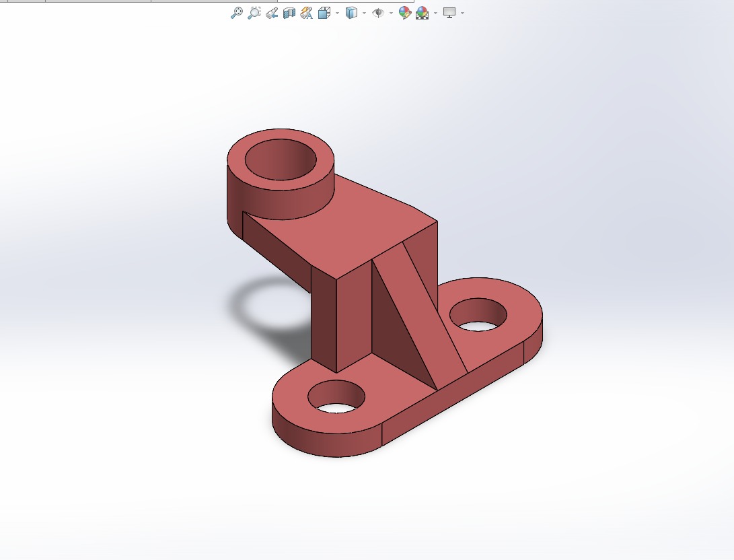Open the View Settings dropdown arrow
The image size is (734, 560).
pyautogui.click(x=462, y=13)
